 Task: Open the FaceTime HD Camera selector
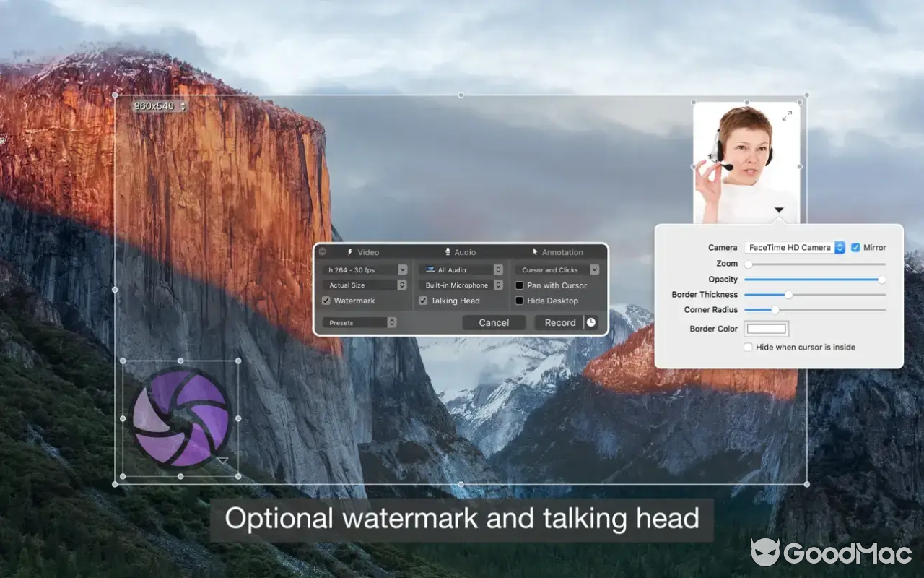[839, 247]
